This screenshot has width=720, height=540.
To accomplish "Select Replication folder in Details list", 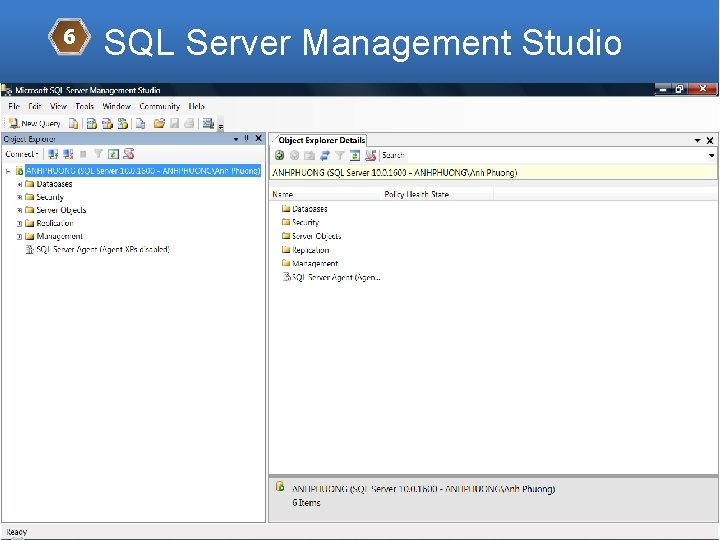I will coord(305,250).
